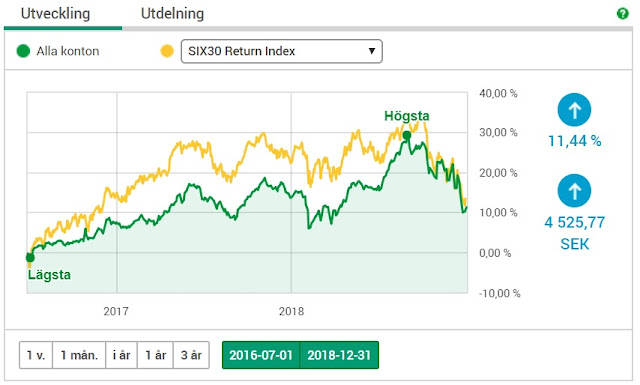This screenshot has width=640, height=385.
Task: Open the green help question mark icon
Action: (x=622, y=14)
